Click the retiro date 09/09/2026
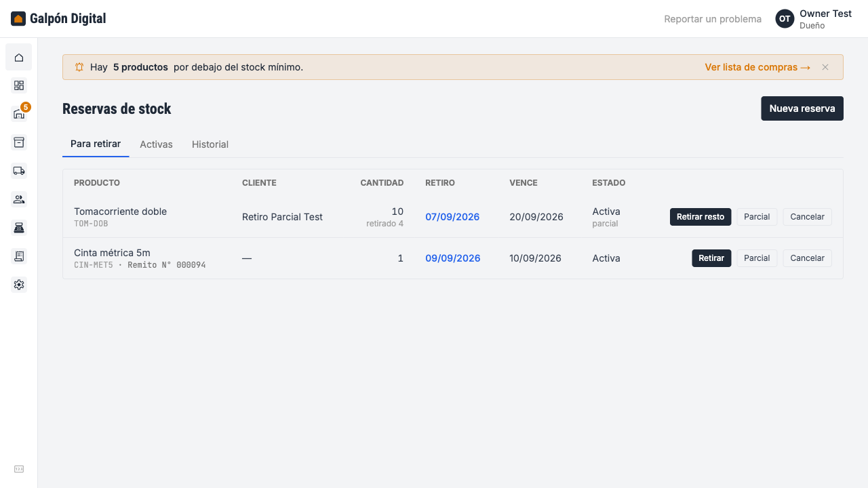Viewport: 868px width, 488px height. click(453, 258)
